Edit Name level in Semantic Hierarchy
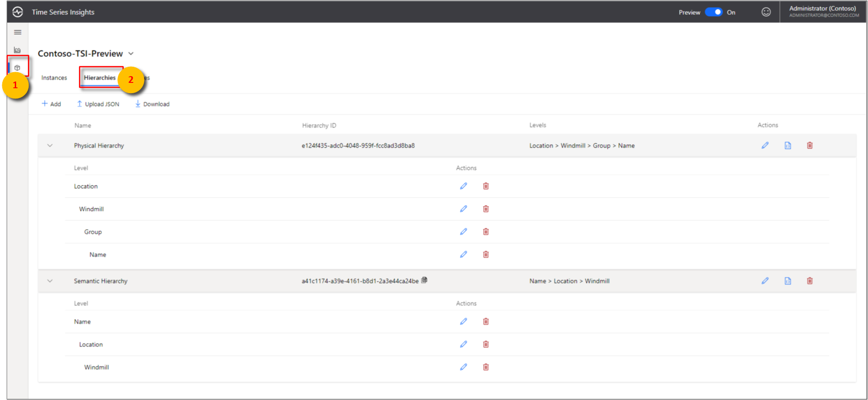 pos(464,322)
